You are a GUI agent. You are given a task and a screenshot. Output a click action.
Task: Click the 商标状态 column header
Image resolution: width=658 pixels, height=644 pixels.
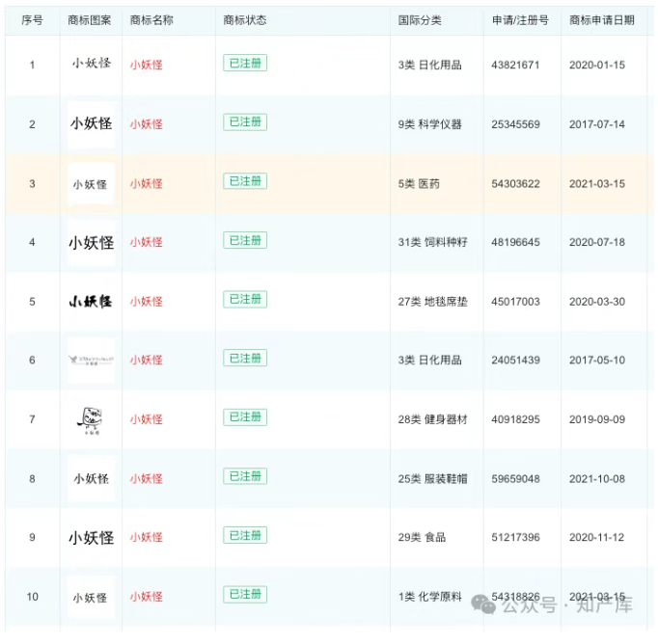point(244,20)
